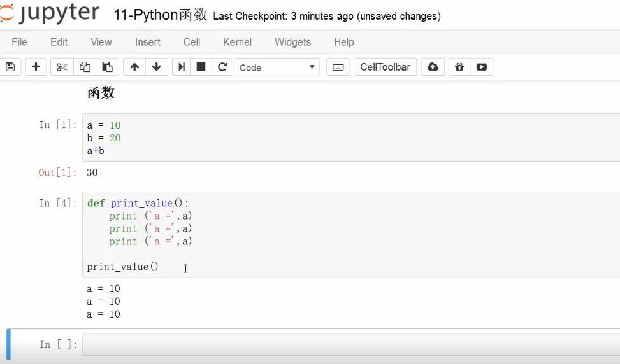Open the Kernel menu

tap(237, 42)
